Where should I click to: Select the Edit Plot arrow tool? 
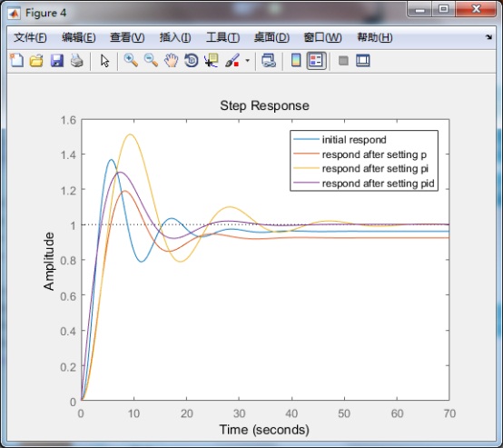(104, 61)
